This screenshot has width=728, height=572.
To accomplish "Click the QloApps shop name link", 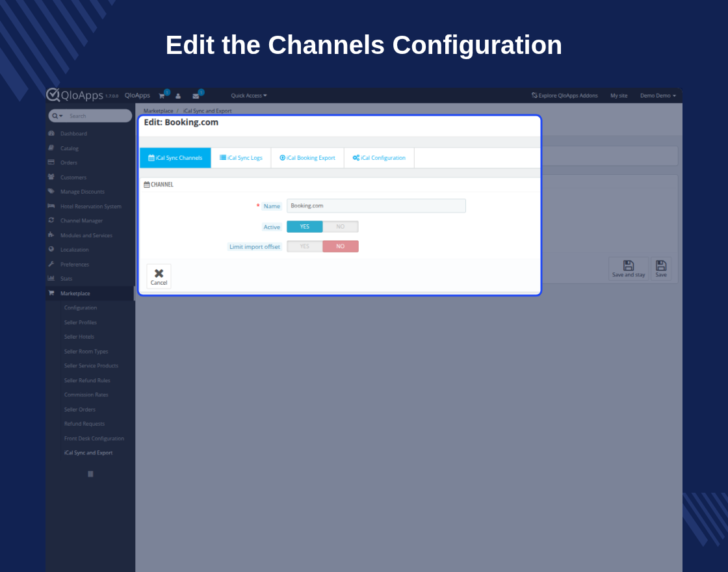I will (x=137, y=95).
